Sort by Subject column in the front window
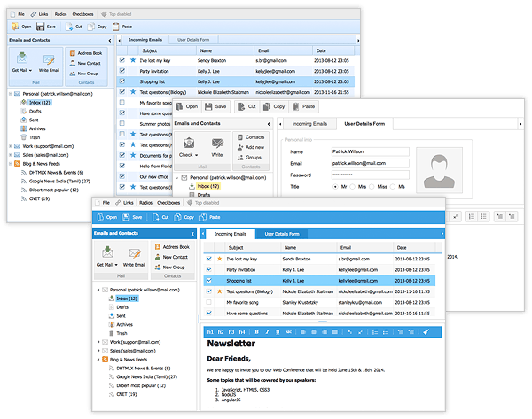 (253, 248)
